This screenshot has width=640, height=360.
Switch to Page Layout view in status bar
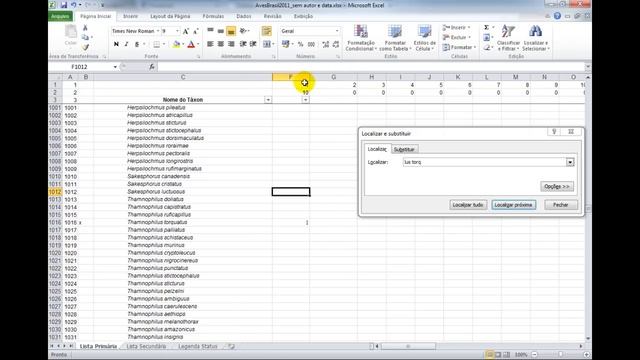click(498, 354)
